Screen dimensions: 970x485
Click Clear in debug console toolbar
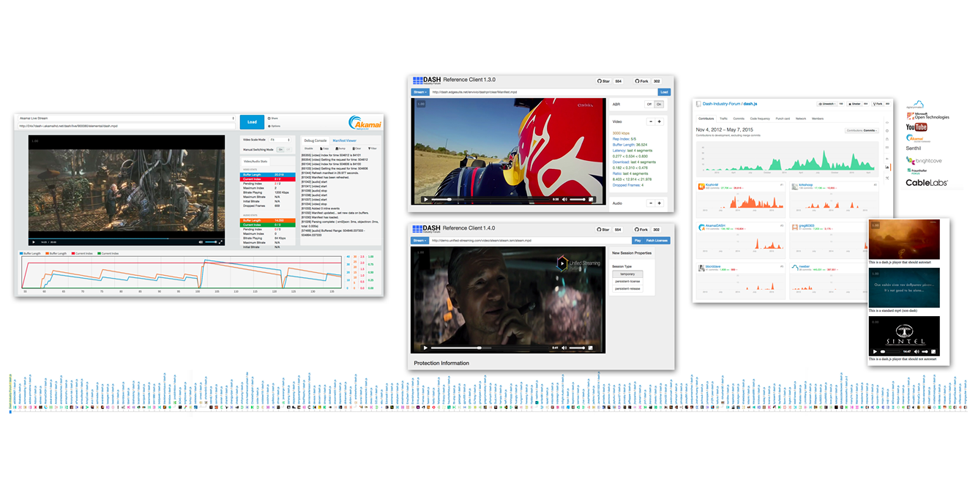(x=357, y=148)
